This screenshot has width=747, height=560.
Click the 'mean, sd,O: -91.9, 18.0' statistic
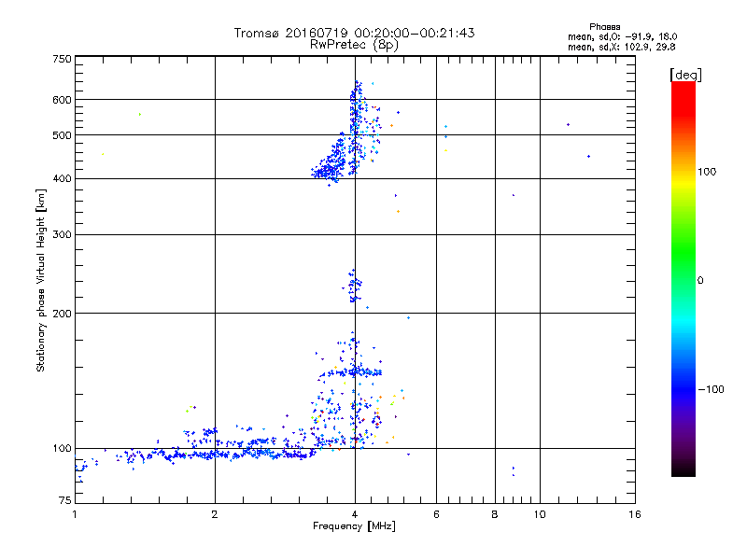pos(622,36)
